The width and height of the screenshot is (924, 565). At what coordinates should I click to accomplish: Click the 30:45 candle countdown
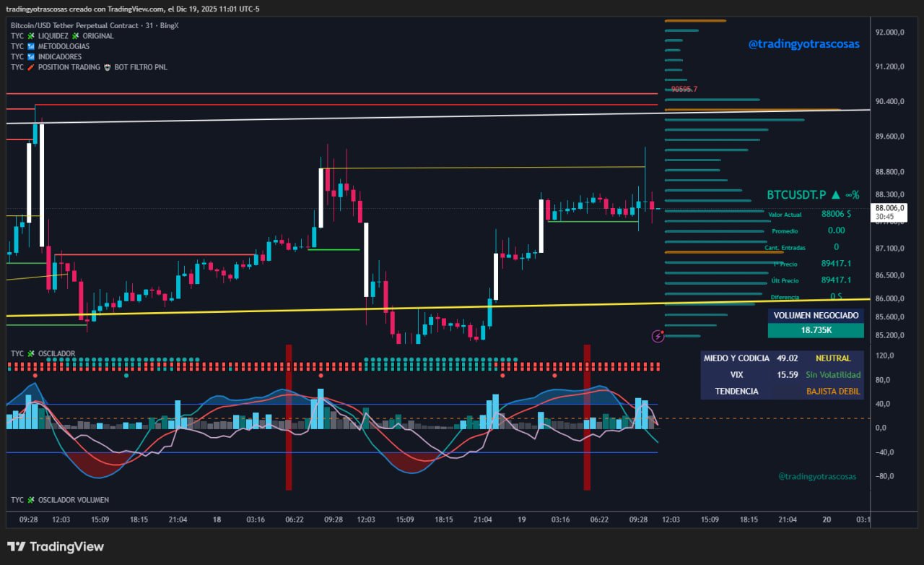click(x=884, y=216)
